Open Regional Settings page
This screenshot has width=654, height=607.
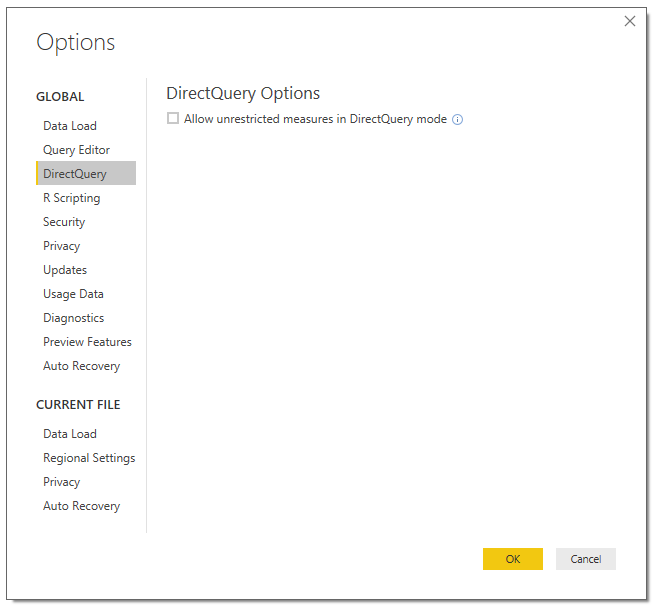89,458
